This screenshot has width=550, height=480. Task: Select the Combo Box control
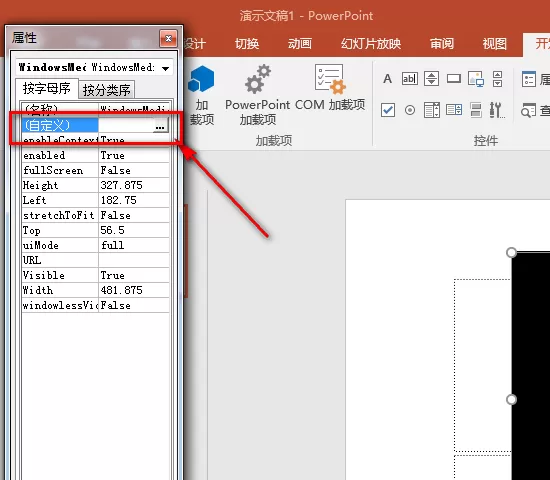454,110
